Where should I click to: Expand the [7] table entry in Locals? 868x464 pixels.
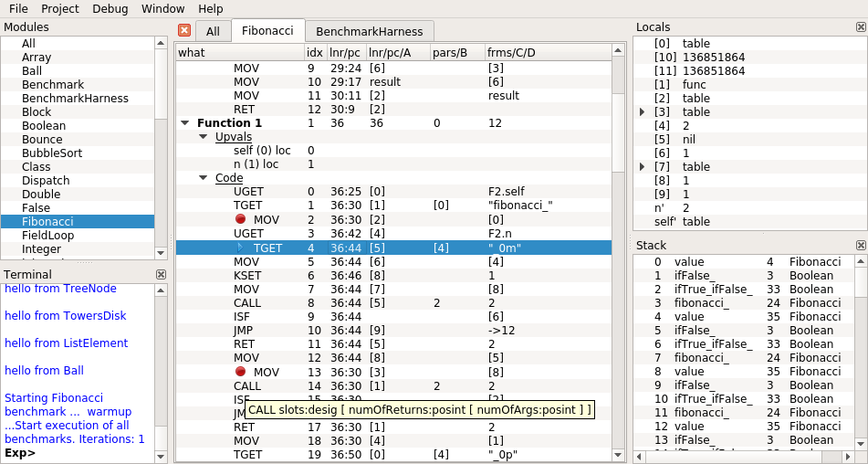[x=643, y=166]
